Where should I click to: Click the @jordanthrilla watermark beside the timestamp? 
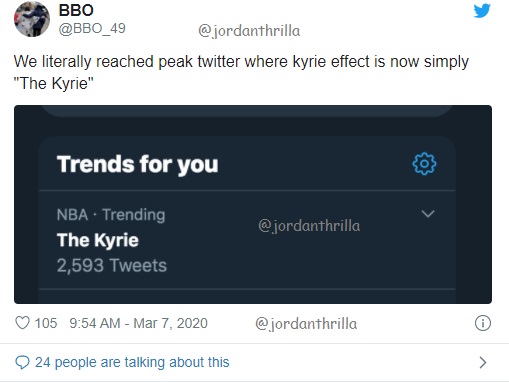tap(306, 324)
